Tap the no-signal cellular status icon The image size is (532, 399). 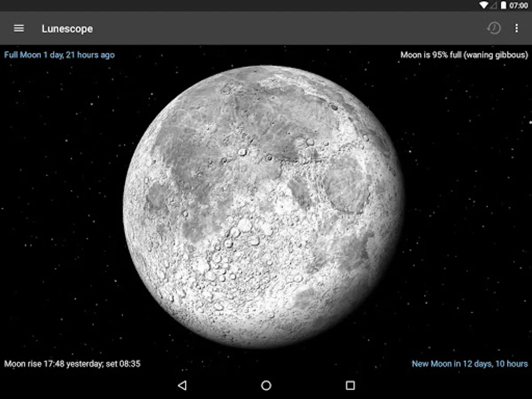(x=493, y=5)
